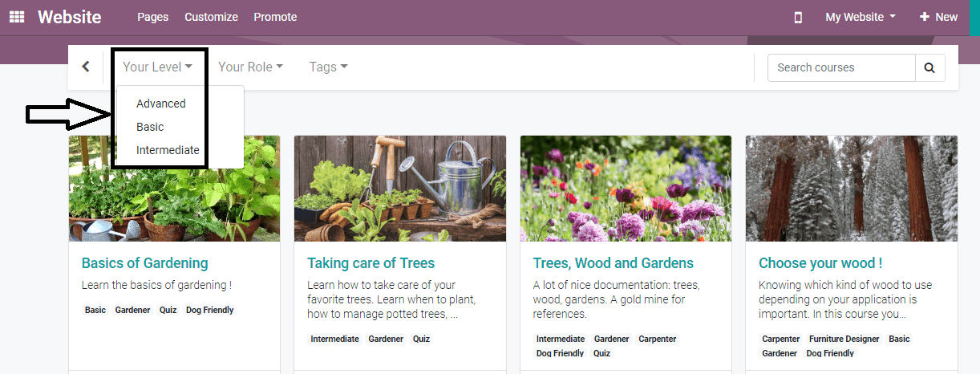Open Trees, Wood and Gardens course
980x374 pixels.
[x=613, y=263]
